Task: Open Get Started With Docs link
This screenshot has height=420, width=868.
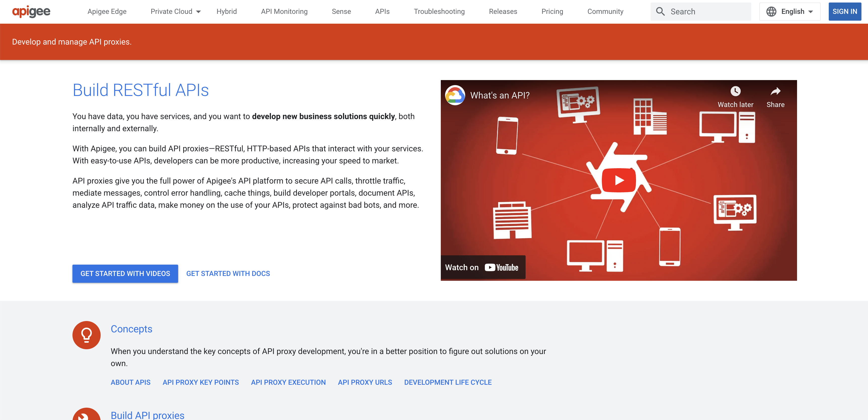Action: (x=228, y=274)
